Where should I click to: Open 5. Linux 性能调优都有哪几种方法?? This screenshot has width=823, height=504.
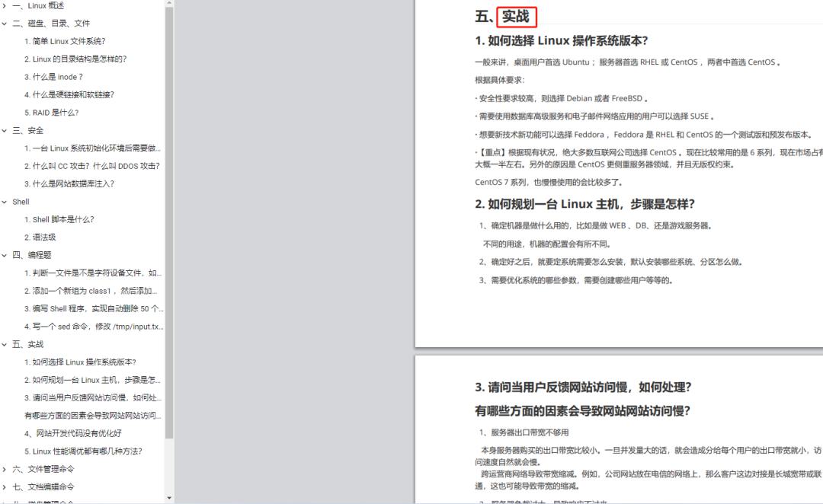tap(83, 451)
